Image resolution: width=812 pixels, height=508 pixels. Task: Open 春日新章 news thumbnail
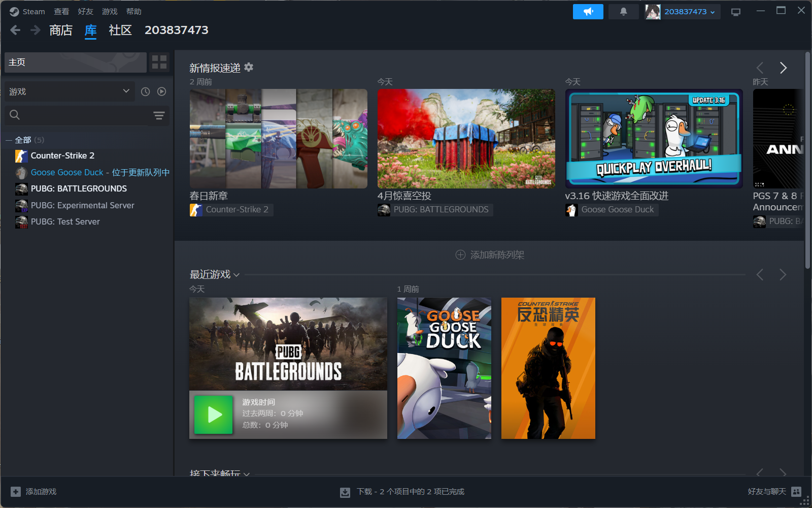pyautogui.click(x=279, y=139)
